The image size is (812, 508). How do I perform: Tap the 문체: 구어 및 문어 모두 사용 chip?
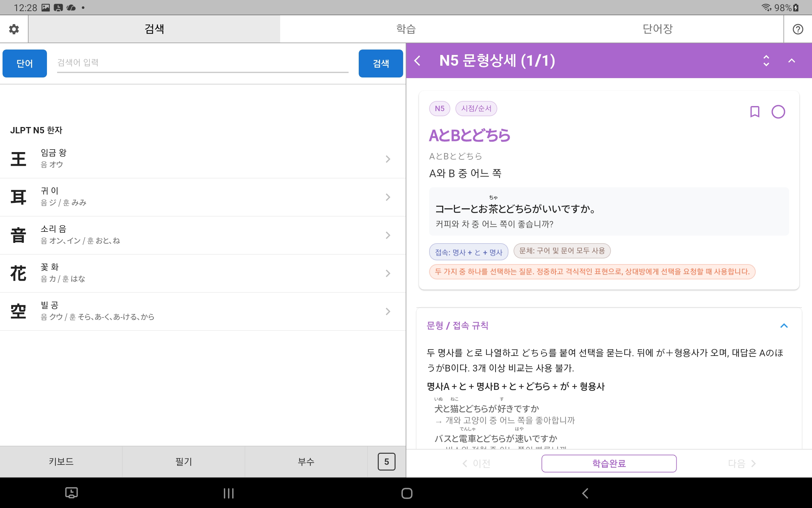562,251
